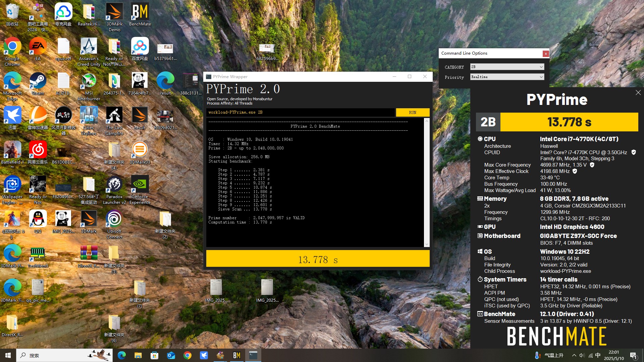This screenshot has height=362, width=644.
Task: Close the Command Line Options window
Action: tap(546, 53)
